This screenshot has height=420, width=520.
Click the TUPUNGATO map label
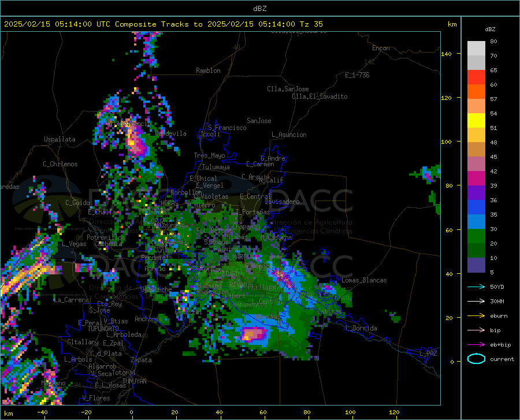click(103, 329)
